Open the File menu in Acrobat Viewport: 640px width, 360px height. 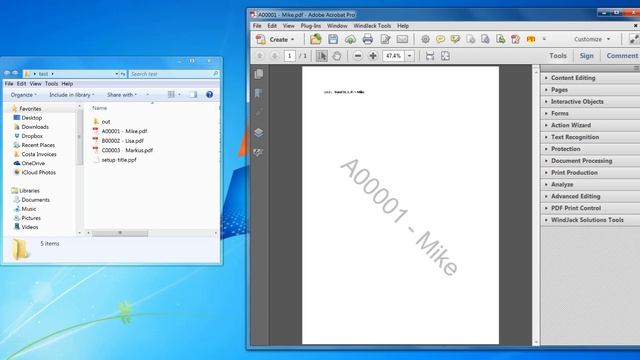point(257,26)
